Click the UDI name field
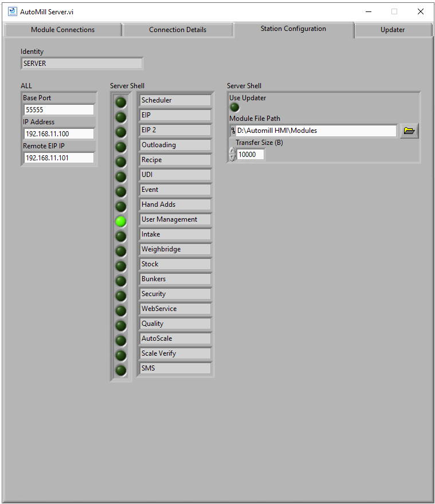Image resolution: width=435 pixels, height=504 pixels. [x=175, y=175]
